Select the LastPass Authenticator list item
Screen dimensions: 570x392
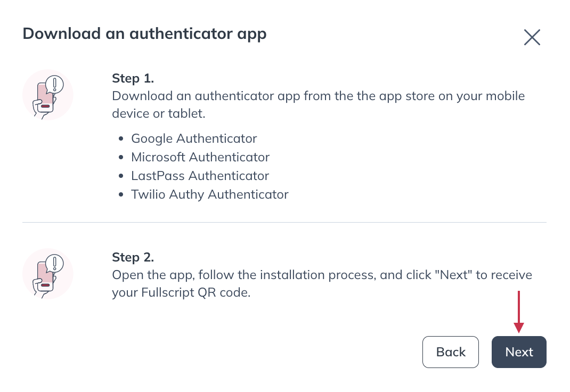(x=200, y=176)
